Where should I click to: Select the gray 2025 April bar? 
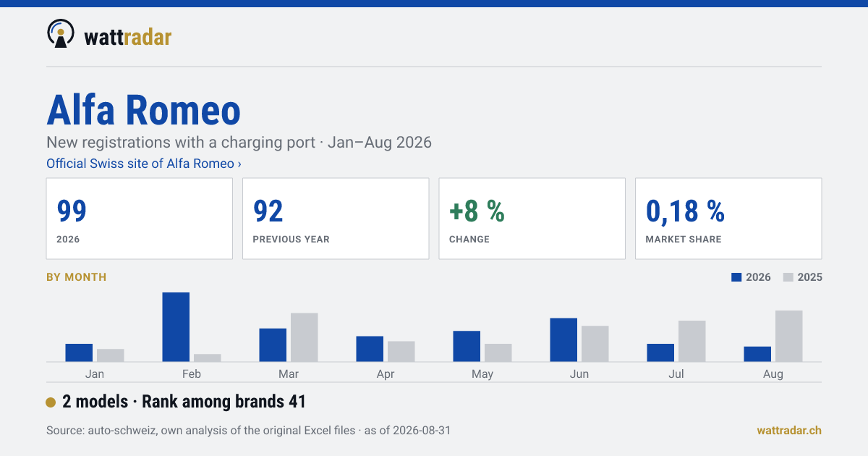401,352
